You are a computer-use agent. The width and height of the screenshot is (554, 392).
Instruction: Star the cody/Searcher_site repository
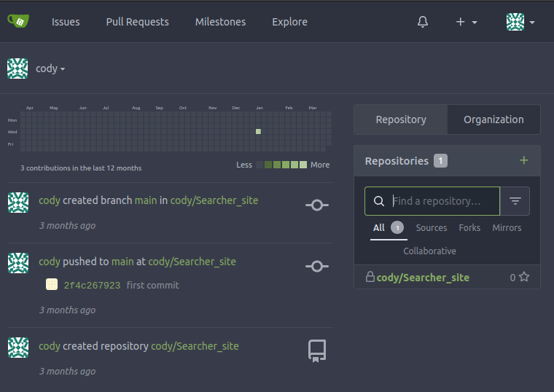tap(524, 277)
